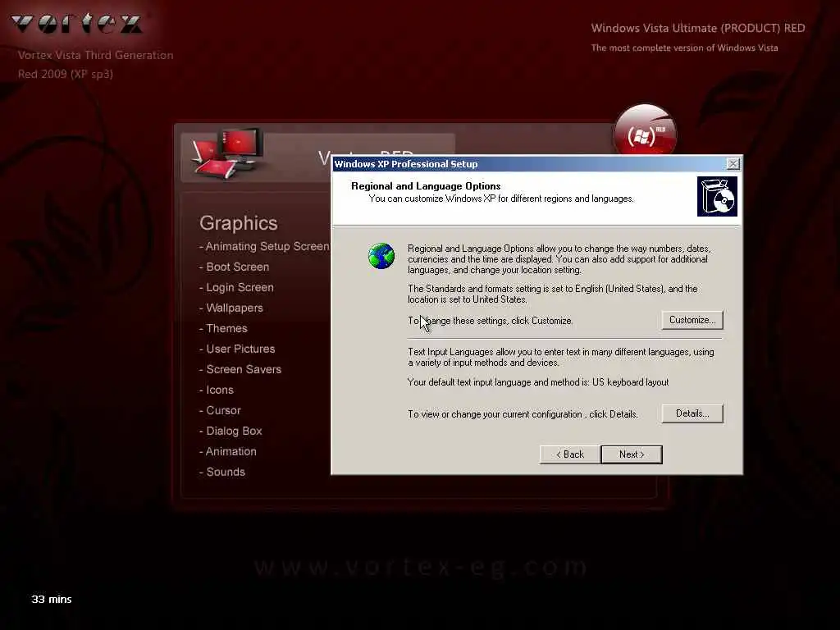The width and height of the screenshot is (840, 630).
Task: Select the Animation list entry
Action: [228, 451]
